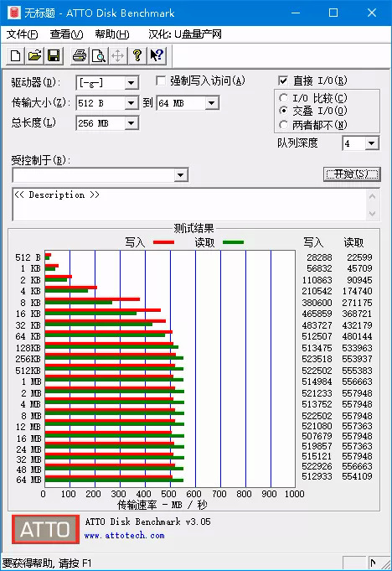Click the Save floppy disk icon
392x571 pixels.
(54, 55)
